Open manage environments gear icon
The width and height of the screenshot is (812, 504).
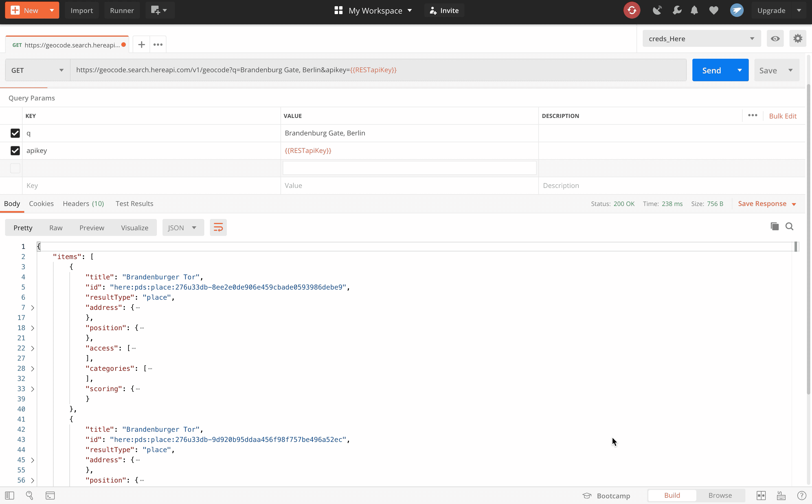pos(798,39)
